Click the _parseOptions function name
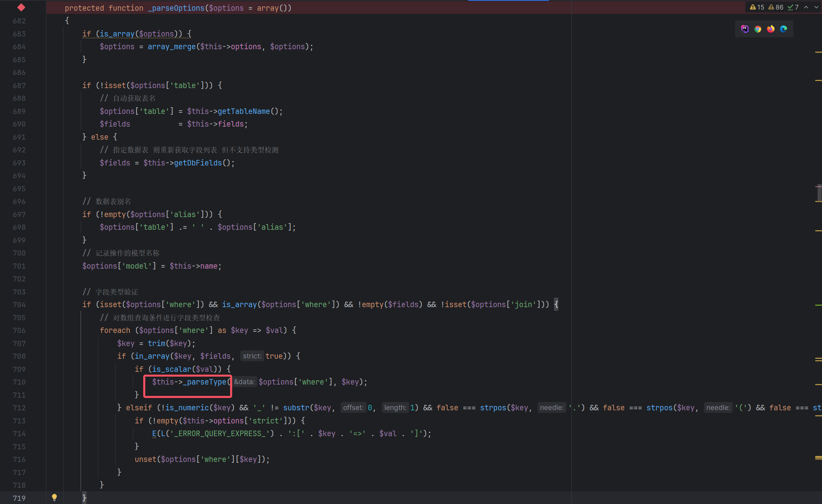 point(176,8)
